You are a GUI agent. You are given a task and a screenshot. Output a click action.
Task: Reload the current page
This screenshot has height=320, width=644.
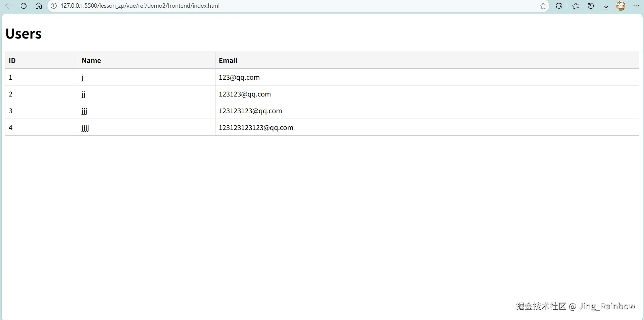(23, 6)
